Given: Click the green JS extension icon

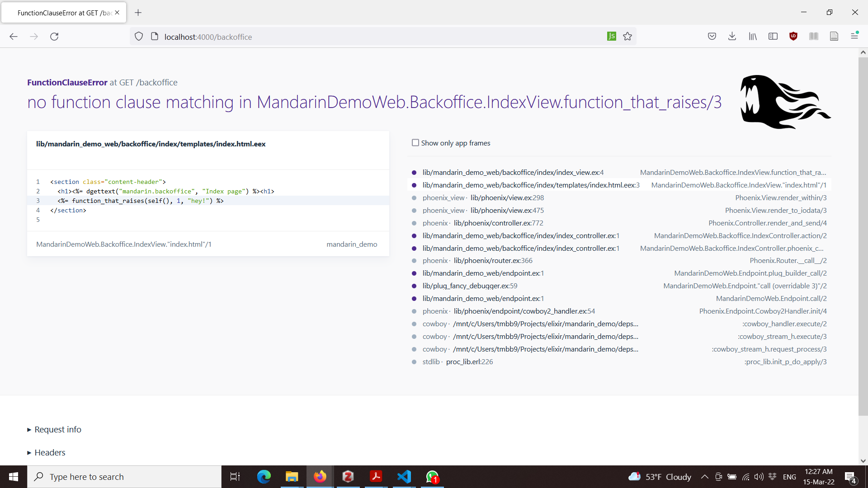Looking at the screenshot, I should [611, 36].
